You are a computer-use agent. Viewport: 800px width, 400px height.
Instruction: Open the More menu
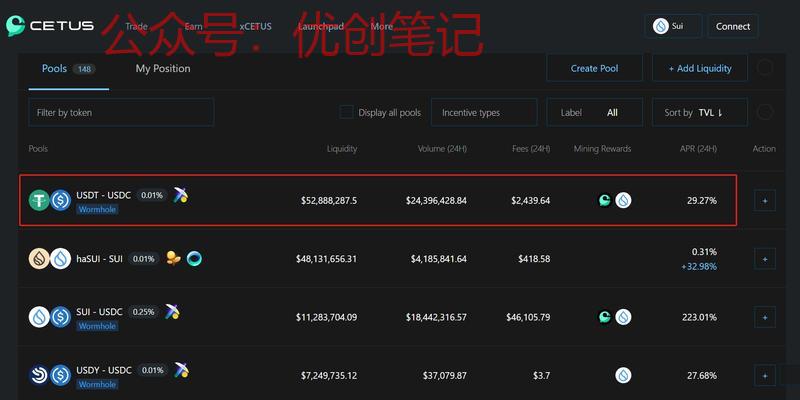pyautogui.click(x=382, y=27)
